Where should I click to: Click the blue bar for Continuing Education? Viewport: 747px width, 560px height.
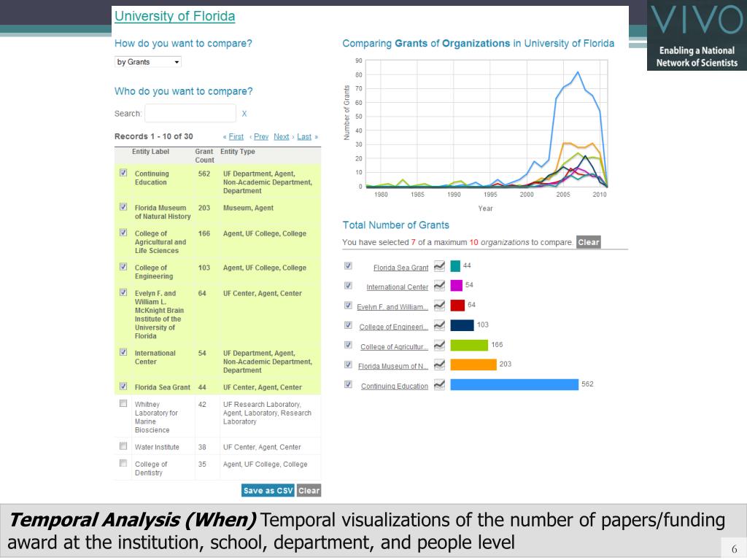point(514,384)
